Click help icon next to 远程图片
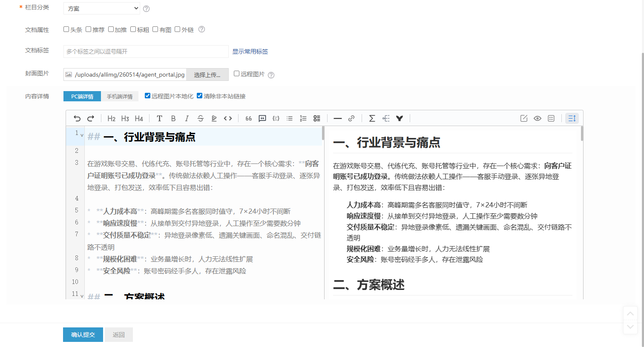The image size is (644, 347). [x=271, y=75]
